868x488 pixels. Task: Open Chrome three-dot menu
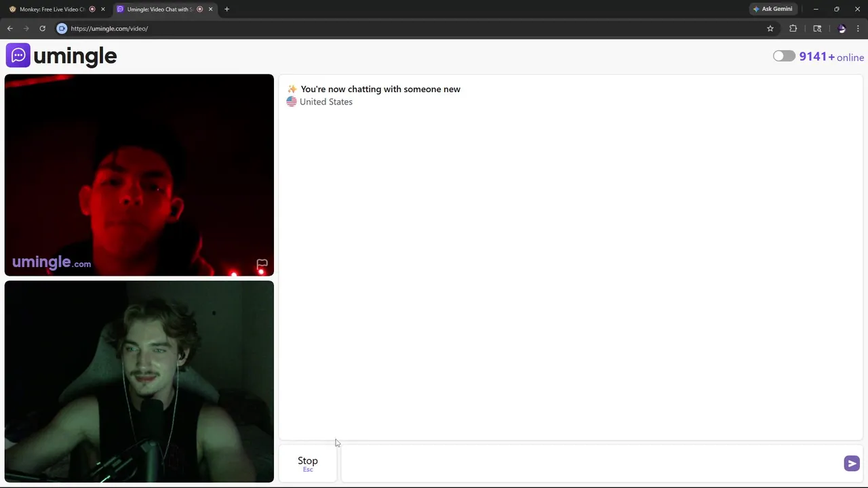click(859, 28)
